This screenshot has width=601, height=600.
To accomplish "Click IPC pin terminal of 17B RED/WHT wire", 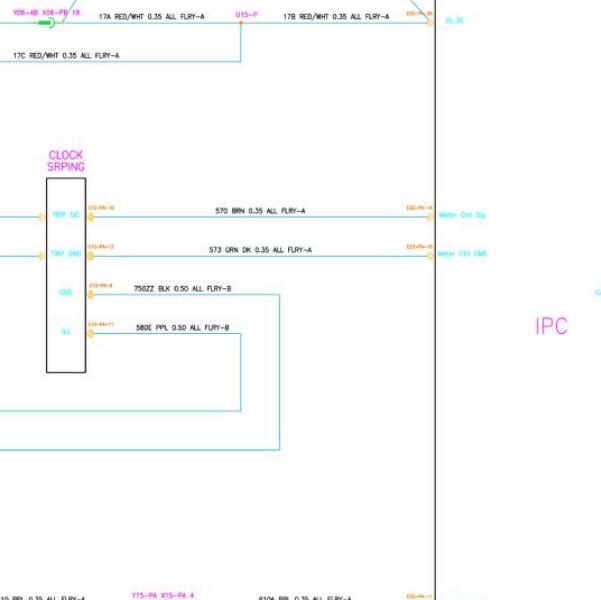I will tap(430, 23).
